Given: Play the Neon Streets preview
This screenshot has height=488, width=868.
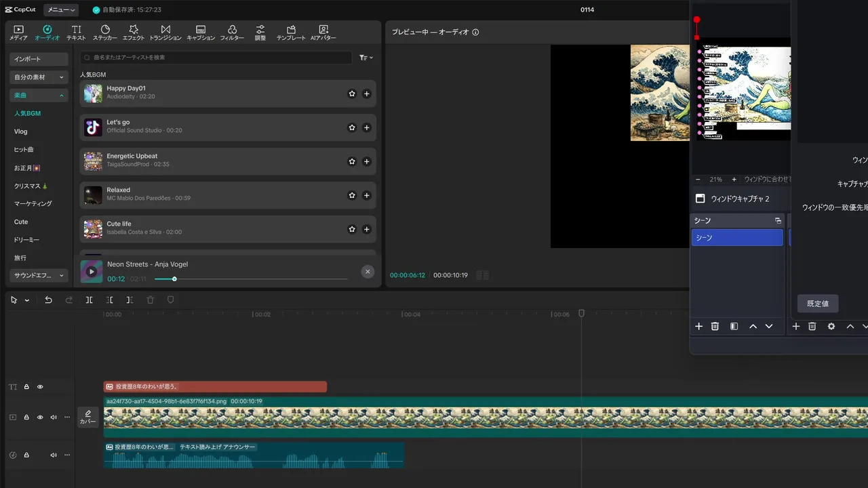Looking at the screenshot, I should pos(92,272).
